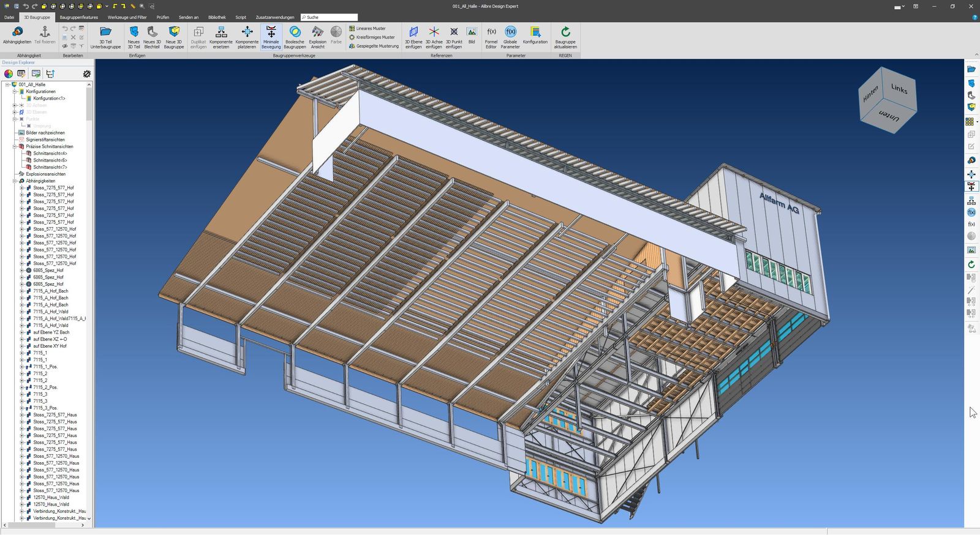This screenshot has width=980, height=535.
Task: Open the Zusatzanwendungen tab
Action: coord(275,17)
